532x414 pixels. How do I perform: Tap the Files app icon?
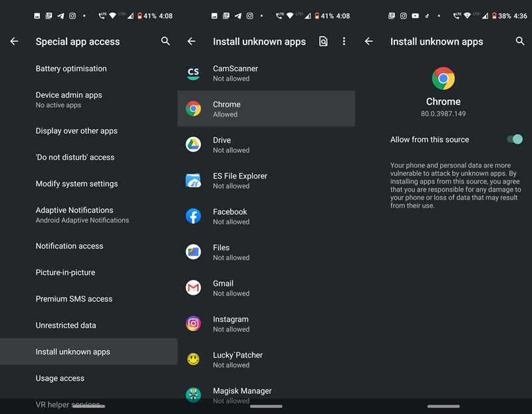click(193, 252)
